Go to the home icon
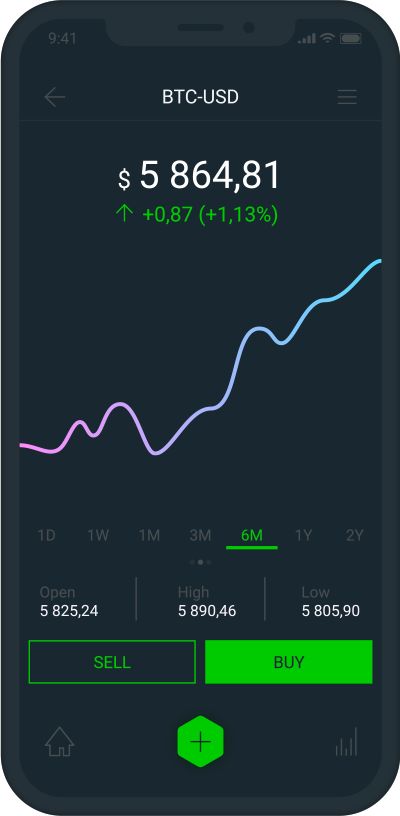The height and width of the screenshot is (816, 400). pos(59,742)
